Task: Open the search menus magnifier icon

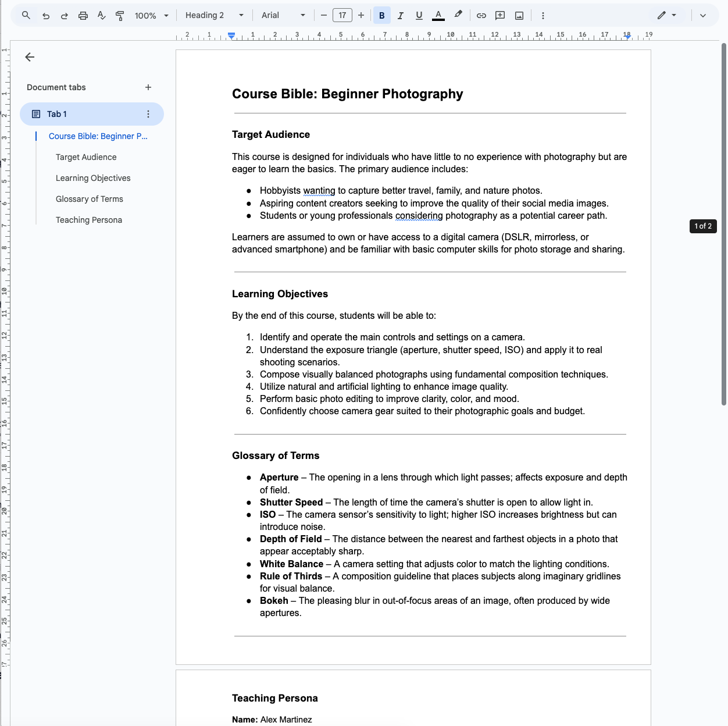Action: click(x=26, y=16)
